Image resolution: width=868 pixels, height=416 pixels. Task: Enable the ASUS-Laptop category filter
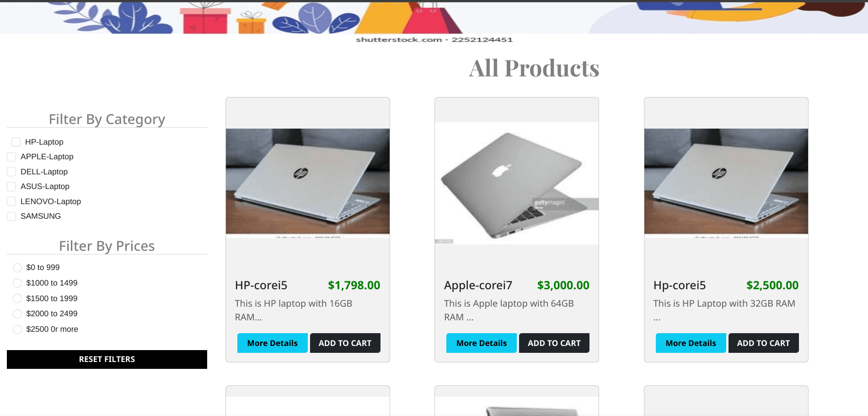pos(11,187)
